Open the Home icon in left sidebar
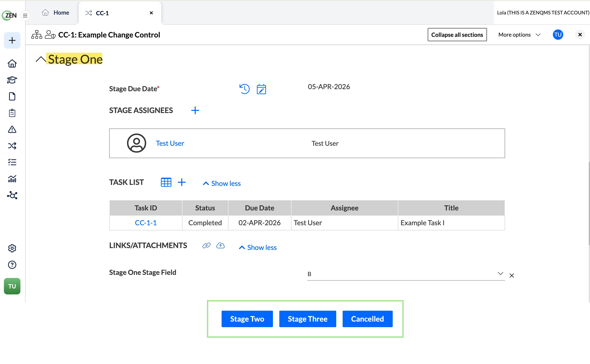This screenshot has height=364, width=590. [12, 64]
